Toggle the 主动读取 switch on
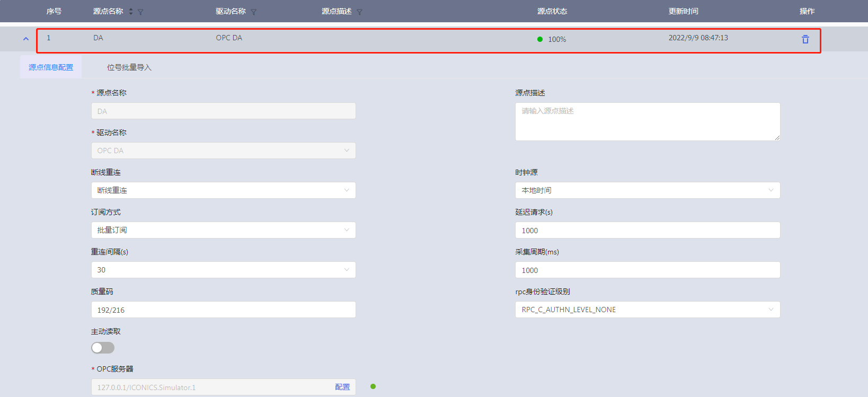The width and height of the screenshot is (868, 397). (x=103, y=348)
